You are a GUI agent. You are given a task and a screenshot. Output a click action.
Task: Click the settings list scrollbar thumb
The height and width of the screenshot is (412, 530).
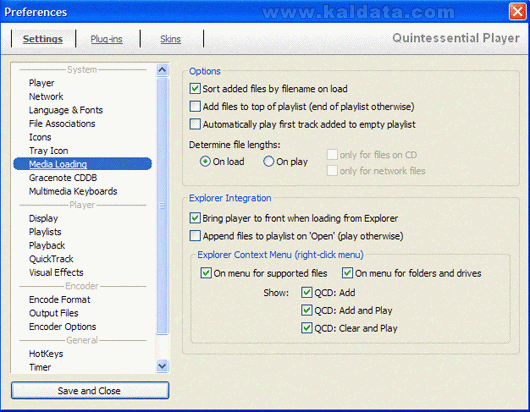pos(162,205)
